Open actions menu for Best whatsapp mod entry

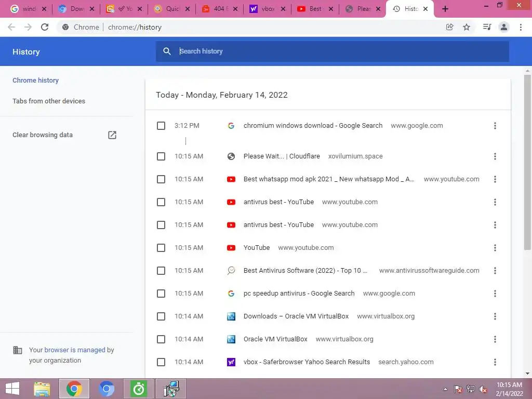(495, 179)
